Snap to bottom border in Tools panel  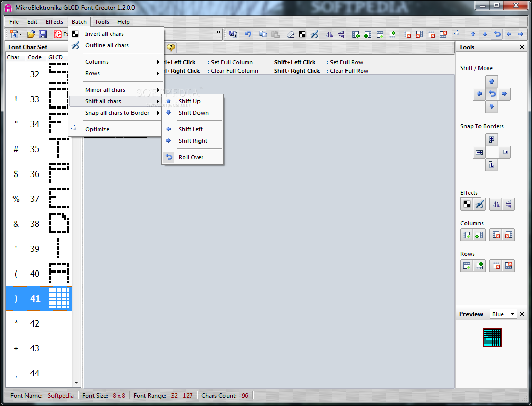coord(491,165)
